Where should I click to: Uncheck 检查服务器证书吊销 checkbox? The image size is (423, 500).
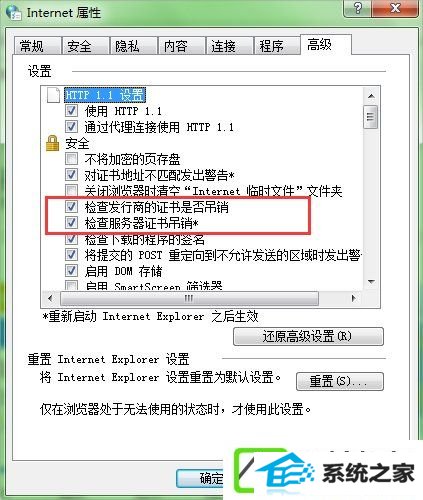71,223
